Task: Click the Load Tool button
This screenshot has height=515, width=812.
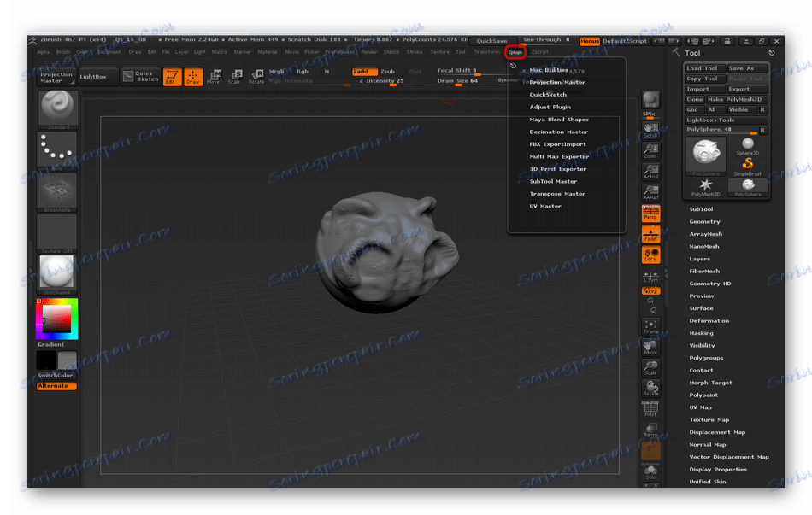Action: 705,68
